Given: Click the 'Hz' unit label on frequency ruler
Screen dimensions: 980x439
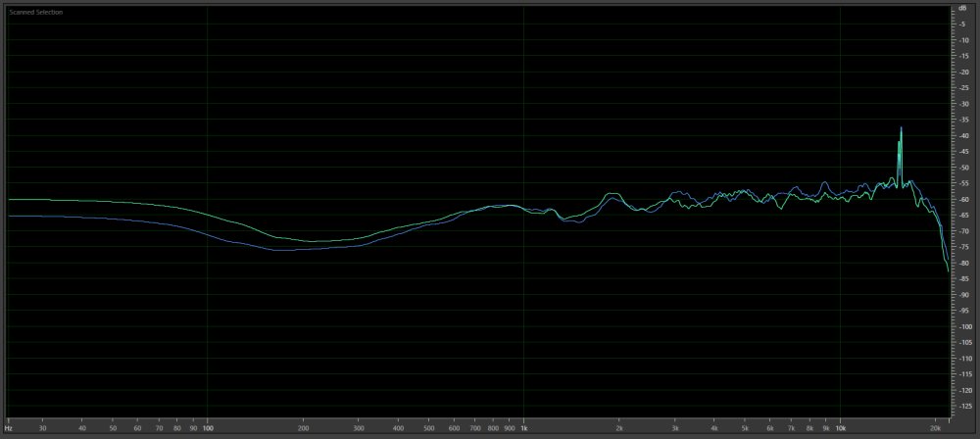Looking at the screenshot, I should click(x=9, y=428).
